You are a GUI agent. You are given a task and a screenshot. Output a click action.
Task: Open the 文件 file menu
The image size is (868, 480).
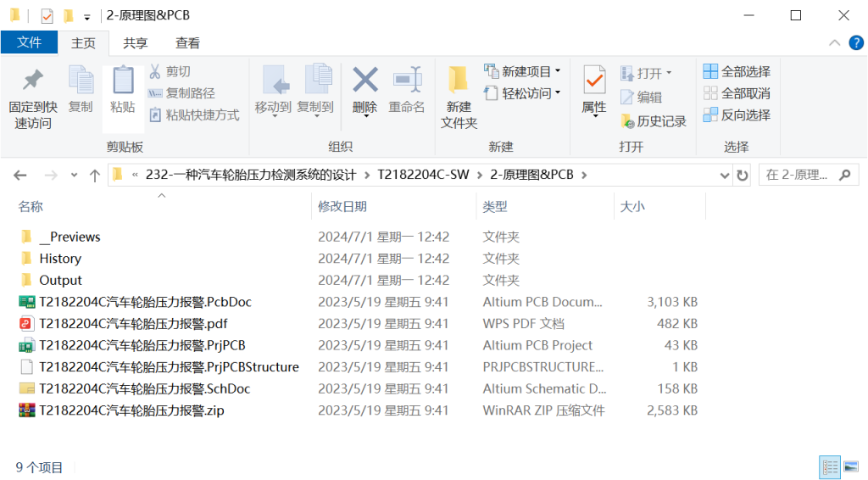tap(29, 42)
